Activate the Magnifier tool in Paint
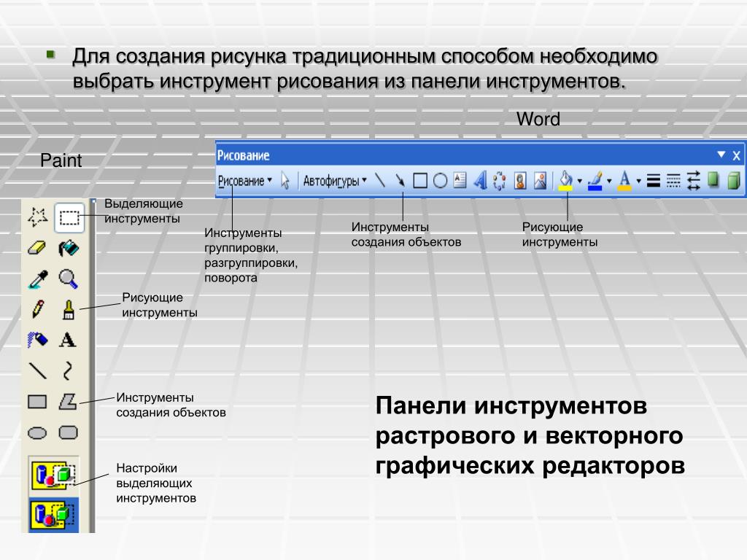Image resolution: width=747 pixels, height=560 pixels. 68,279
